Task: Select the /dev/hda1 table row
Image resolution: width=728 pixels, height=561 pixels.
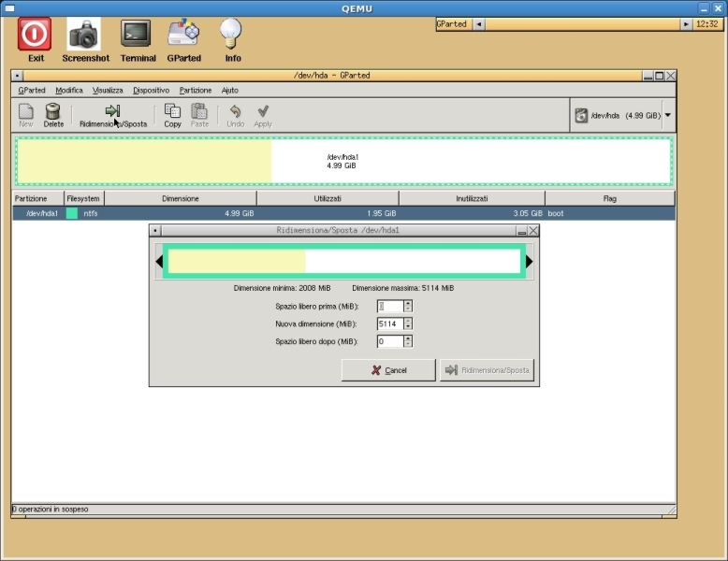Action: pyautogui.click(x=343, y=213)
